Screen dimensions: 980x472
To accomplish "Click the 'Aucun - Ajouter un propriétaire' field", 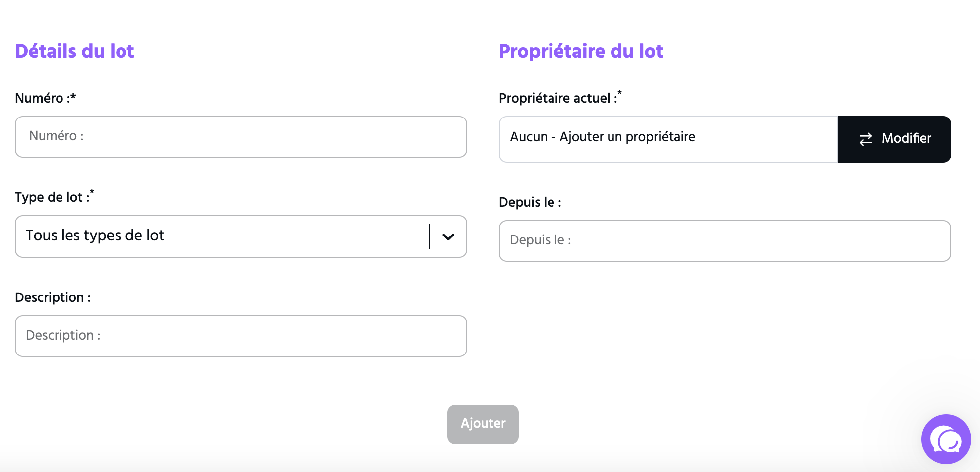I will pos(669,139).
